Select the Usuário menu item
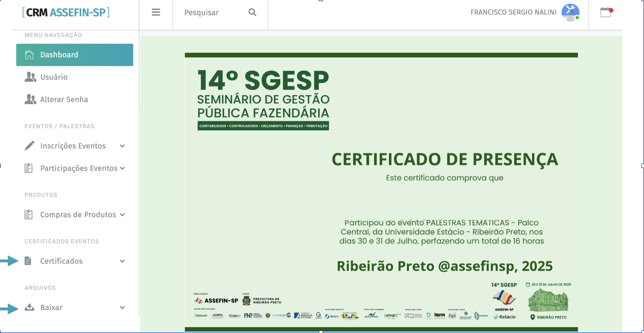The image size is (644, 333). 54,77
